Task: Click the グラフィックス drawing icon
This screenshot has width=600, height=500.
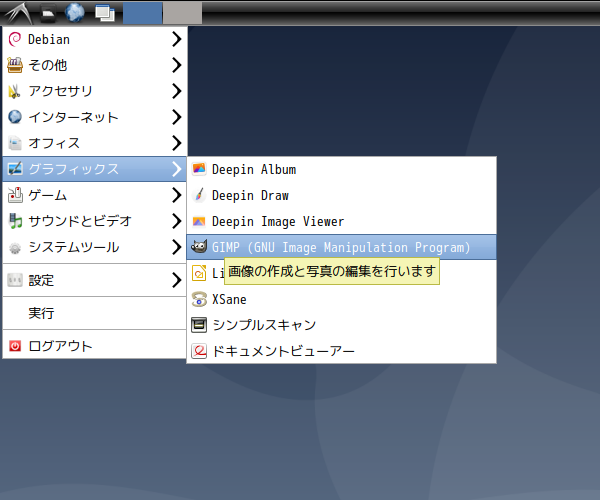Action: coord(15,169)
